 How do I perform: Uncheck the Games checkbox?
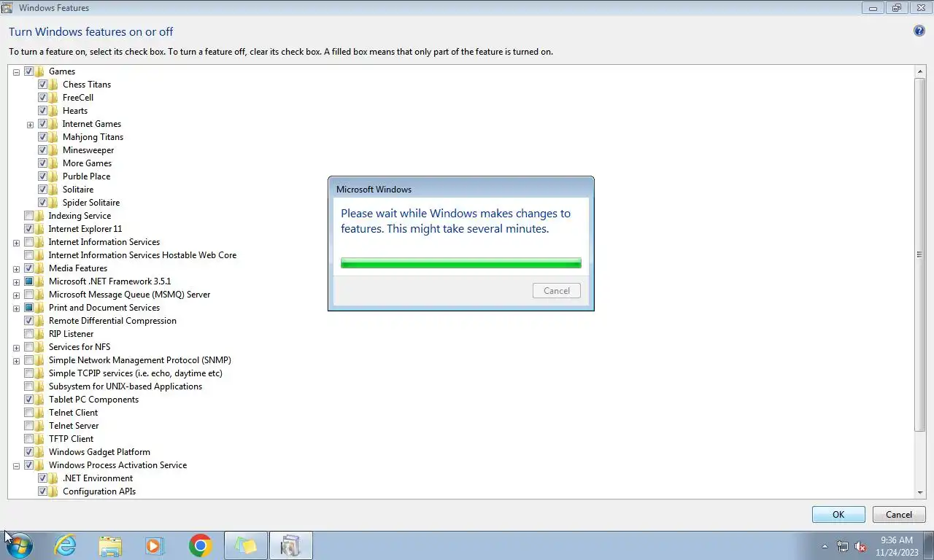[29, 71]
